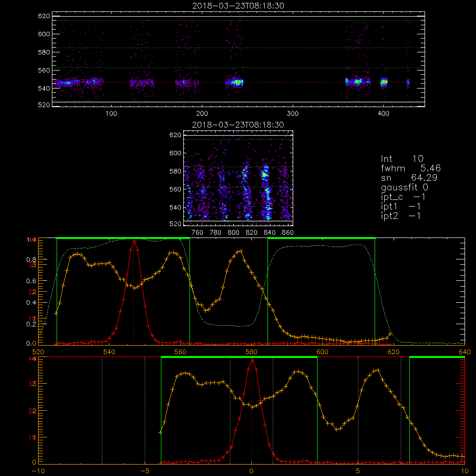476x476 pixels.
Task: Click x-axis label 860 on middle plot
Action: [x=288, y=233]
